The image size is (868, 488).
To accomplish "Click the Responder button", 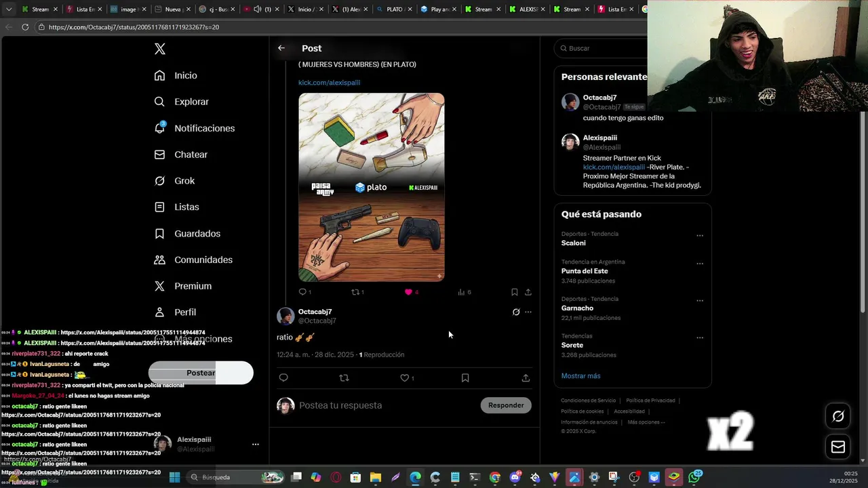I will click(x=506, y=405).
